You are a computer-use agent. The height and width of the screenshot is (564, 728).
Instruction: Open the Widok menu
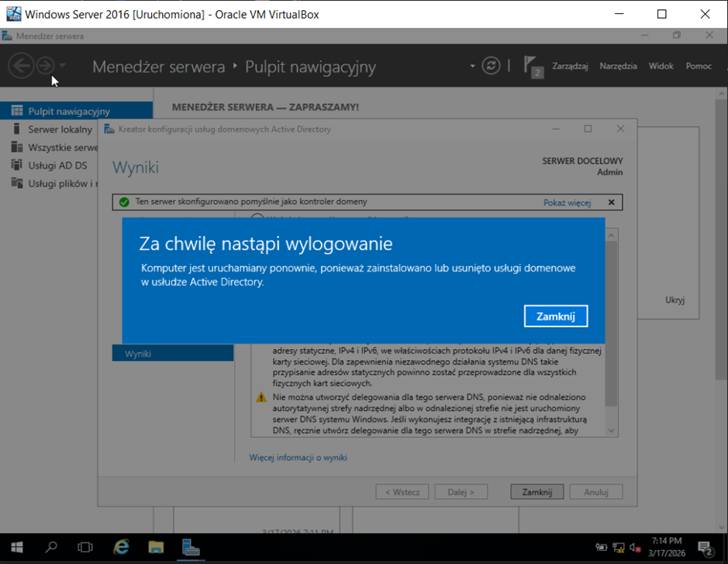pos(661,66)
